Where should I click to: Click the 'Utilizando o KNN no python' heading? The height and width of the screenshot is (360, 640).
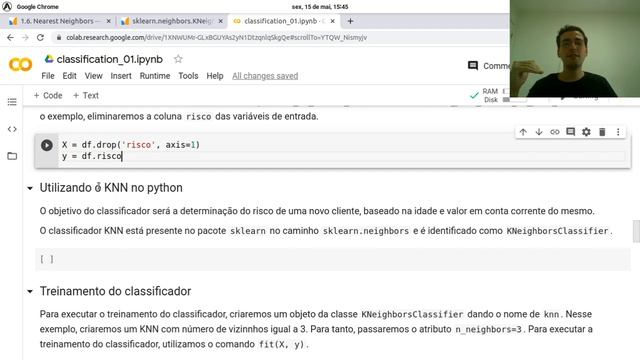tap(111, 188)
